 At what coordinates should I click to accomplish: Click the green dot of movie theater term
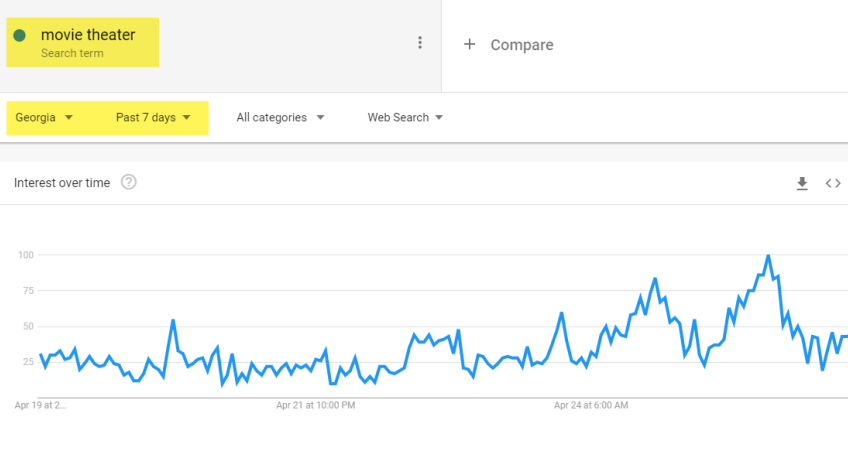point(19,36)
